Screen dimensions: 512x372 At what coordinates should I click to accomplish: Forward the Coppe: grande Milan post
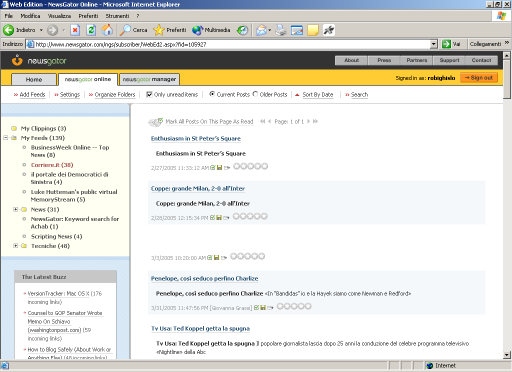[226, 218]
